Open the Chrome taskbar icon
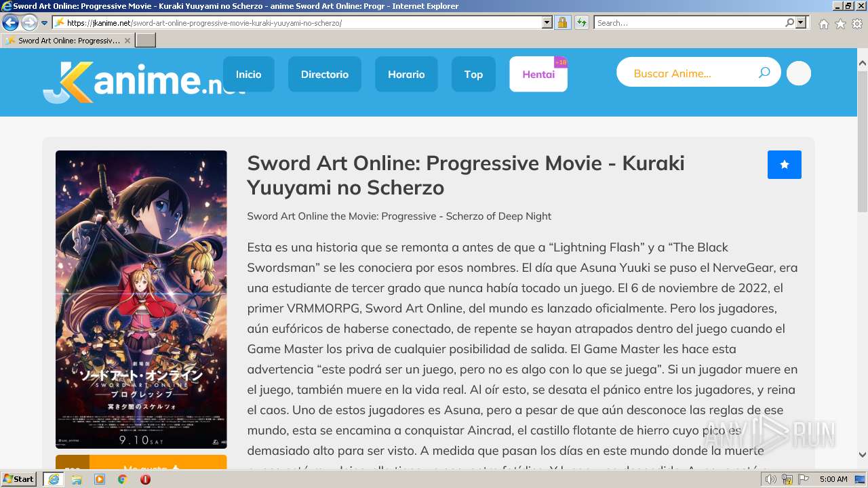The image size is (868, 488). [122, 479]
